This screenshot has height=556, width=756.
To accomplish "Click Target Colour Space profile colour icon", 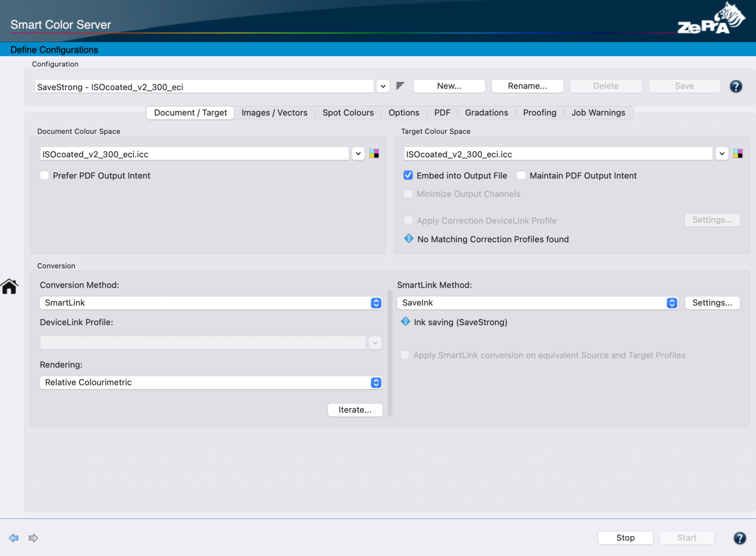I will pos(738,154).
